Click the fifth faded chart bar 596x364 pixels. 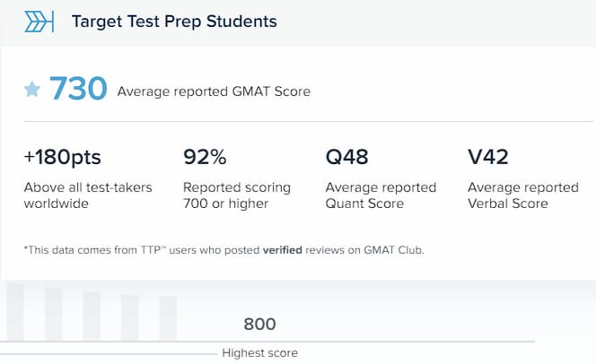click(168, 318)
